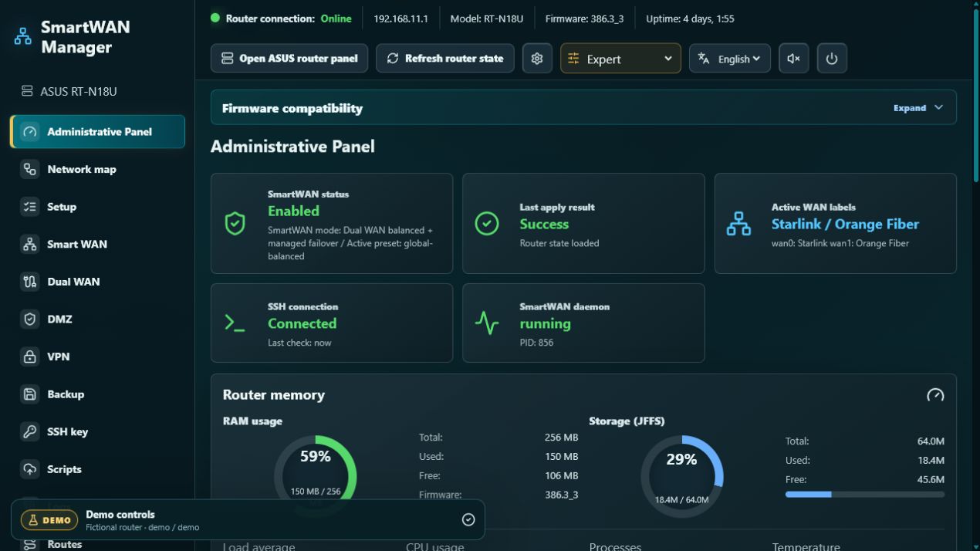The image size is (980, 551).
Task: Click the Firmware: 386.3_3 header text
Action: tap(584, 19)
